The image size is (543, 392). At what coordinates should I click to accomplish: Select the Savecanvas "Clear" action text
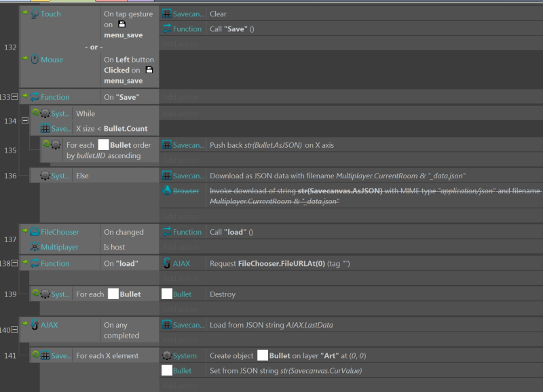pos(218,14)
